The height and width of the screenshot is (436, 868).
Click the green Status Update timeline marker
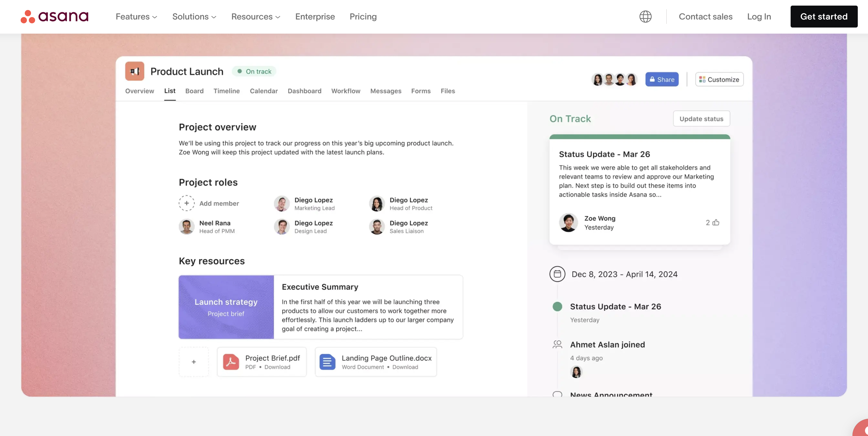pos(557,306)
